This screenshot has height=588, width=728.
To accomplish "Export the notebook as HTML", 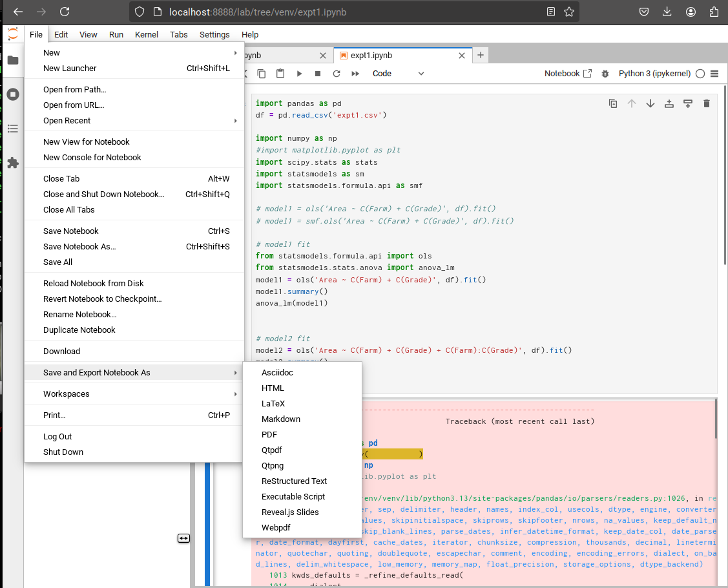I will tap(302, 388).
